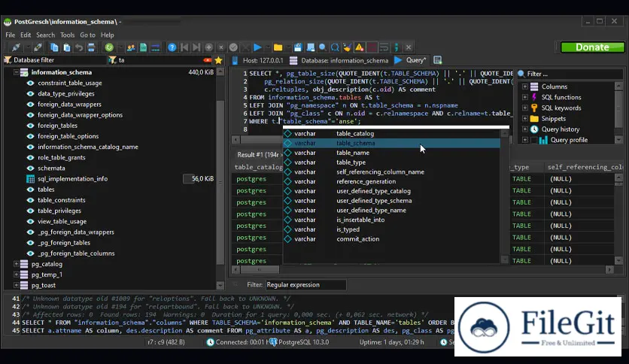Click the Save to file disk icon
Screen dimensions: 629x364
pos(298,47)
